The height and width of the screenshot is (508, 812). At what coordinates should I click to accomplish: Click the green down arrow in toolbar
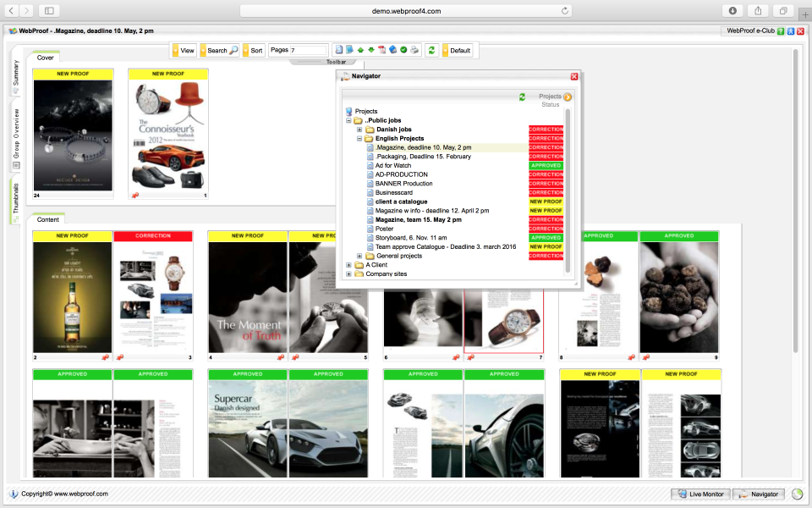pos(371,50)
